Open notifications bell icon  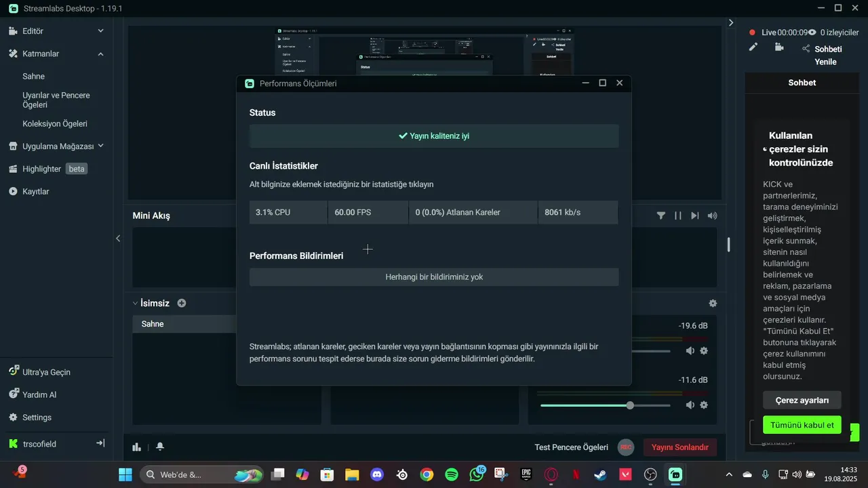point(160,447)
